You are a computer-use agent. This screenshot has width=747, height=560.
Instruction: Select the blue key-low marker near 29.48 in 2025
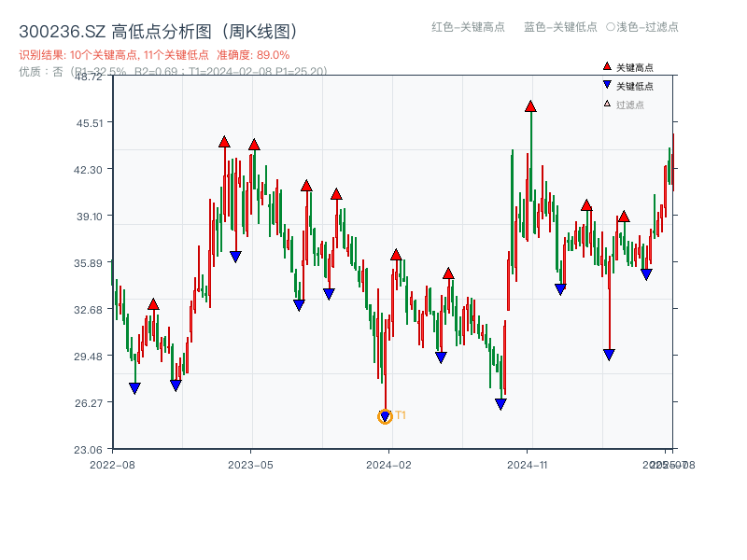tap(609, 355)
